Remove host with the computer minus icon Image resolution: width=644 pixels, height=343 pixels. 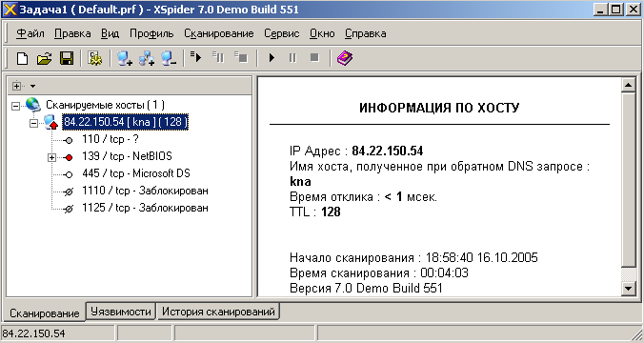tap(169, 58)
